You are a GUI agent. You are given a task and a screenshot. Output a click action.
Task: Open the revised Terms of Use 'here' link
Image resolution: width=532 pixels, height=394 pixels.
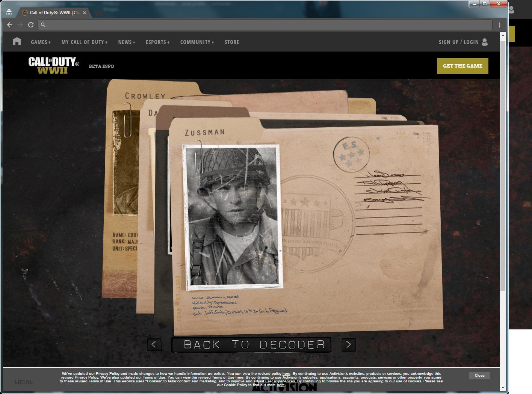tap(239, 377)
